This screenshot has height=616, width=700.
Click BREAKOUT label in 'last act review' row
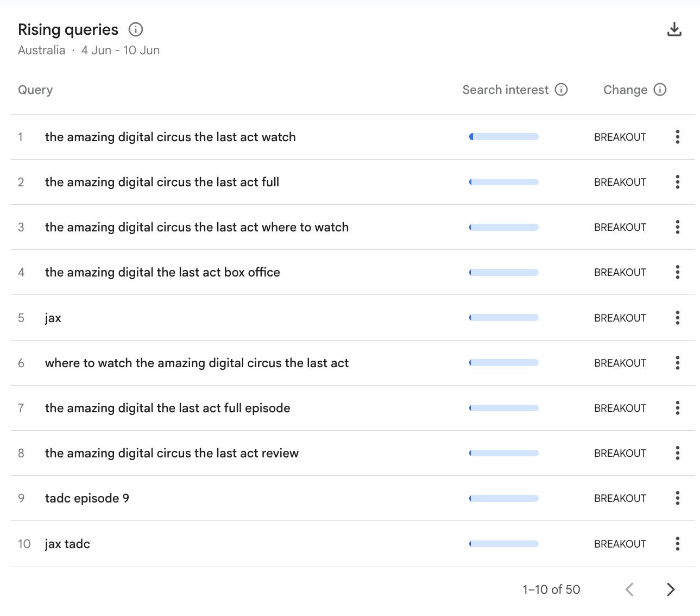coord(620,453)
